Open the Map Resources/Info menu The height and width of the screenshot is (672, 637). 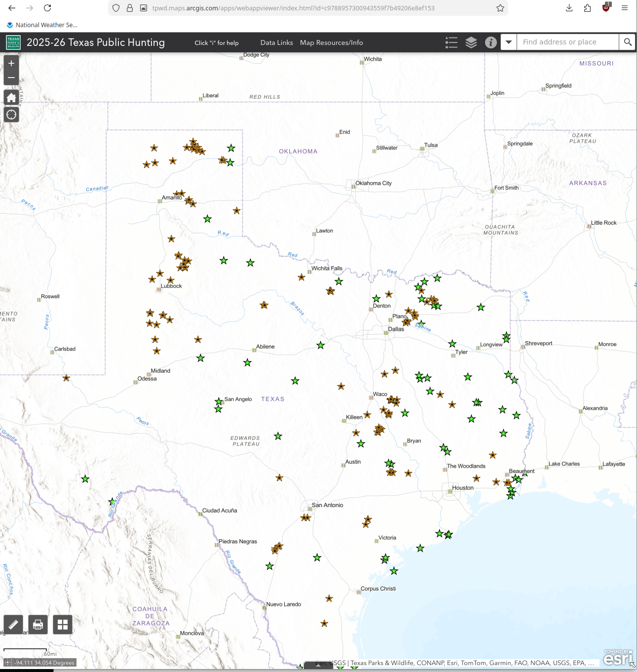coord(331,43)
